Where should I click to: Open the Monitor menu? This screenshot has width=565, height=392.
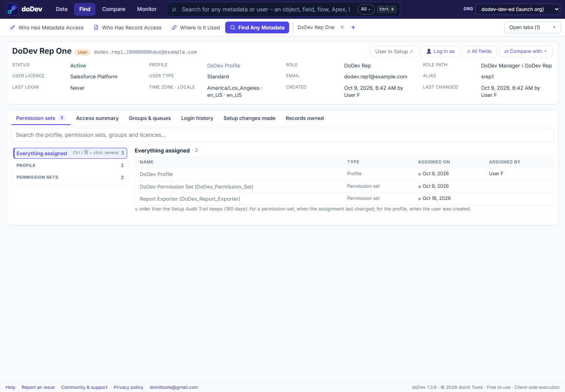pos(147,9)
